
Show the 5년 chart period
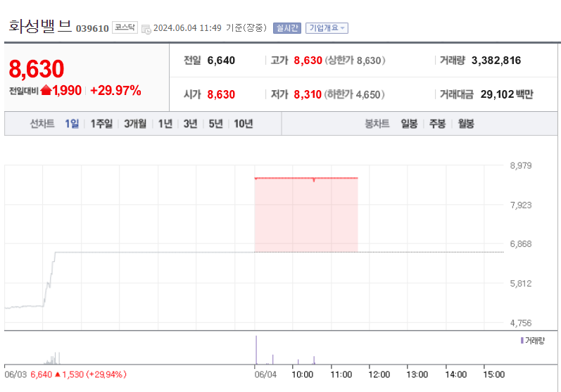215,124
